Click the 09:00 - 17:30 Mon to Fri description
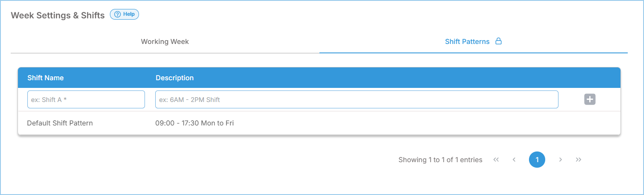Image resolution: width=644 pixels, height=195 pixels. pos(195,123)
